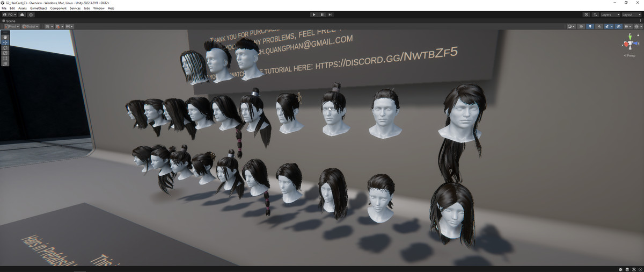The image size is (644, 272).
Task: Select the Rect transform tool
Action: 5,58
